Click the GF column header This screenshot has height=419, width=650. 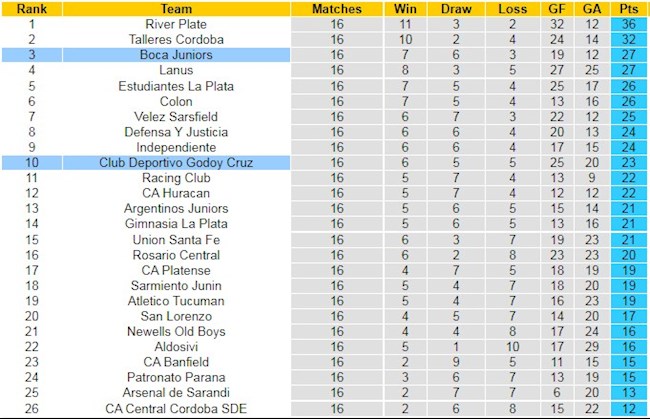coord(556,8)
